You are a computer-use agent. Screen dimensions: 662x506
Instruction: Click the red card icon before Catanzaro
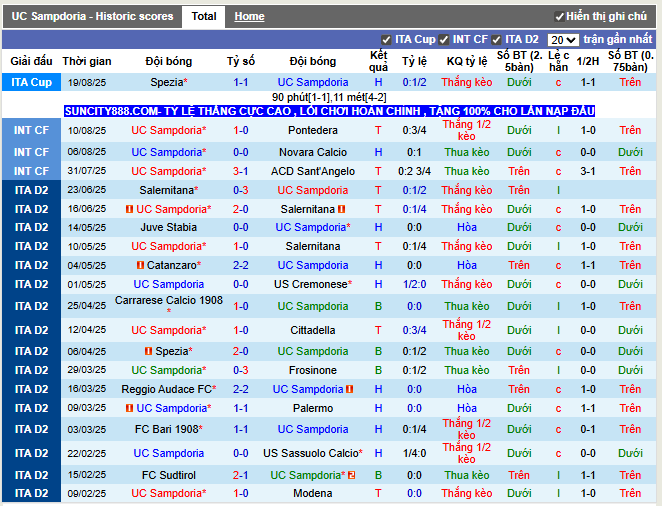click(141, 265)
